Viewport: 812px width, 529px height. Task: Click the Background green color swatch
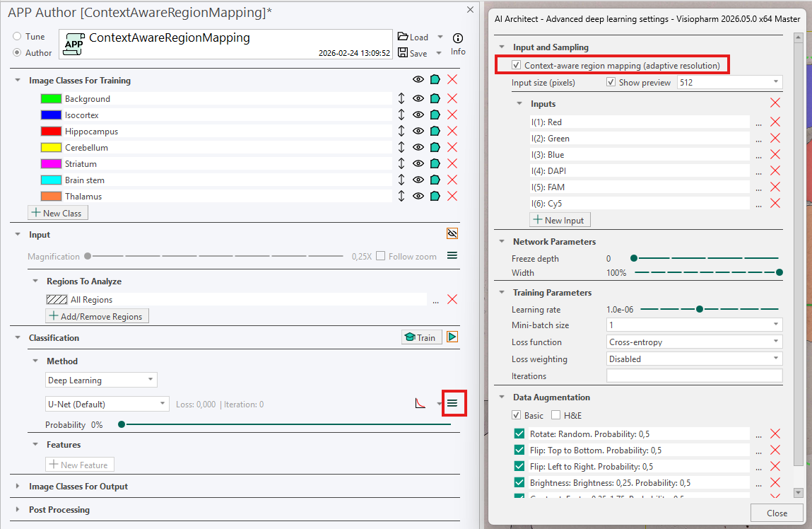pyautogui.click(x=51, y=99)
